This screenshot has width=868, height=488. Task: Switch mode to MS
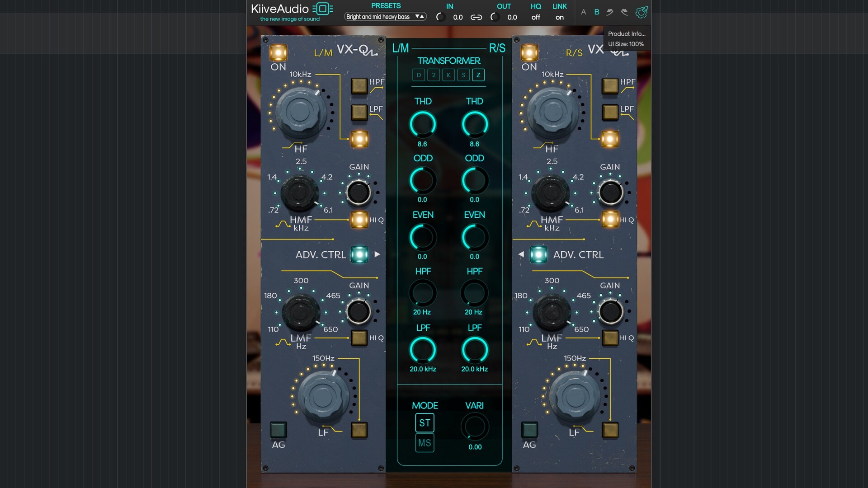click(424, 443)
